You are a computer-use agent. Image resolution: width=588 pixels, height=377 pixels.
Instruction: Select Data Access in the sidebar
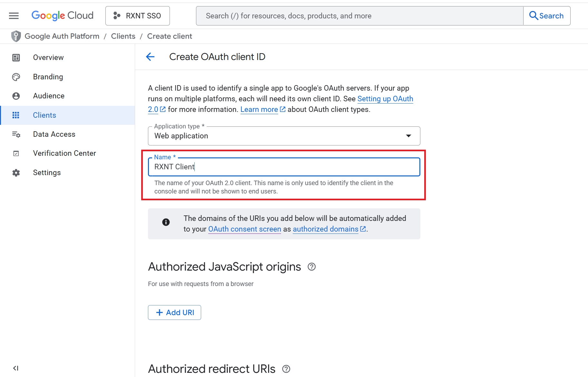(x=54, y=134)
